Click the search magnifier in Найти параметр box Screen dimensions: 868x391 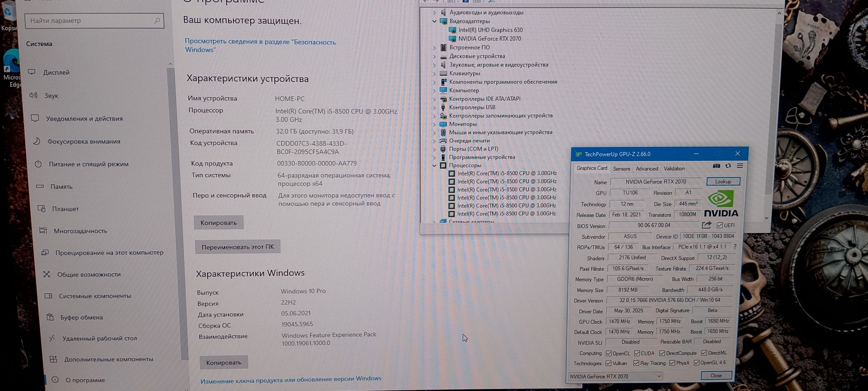[x=157, y=20]
